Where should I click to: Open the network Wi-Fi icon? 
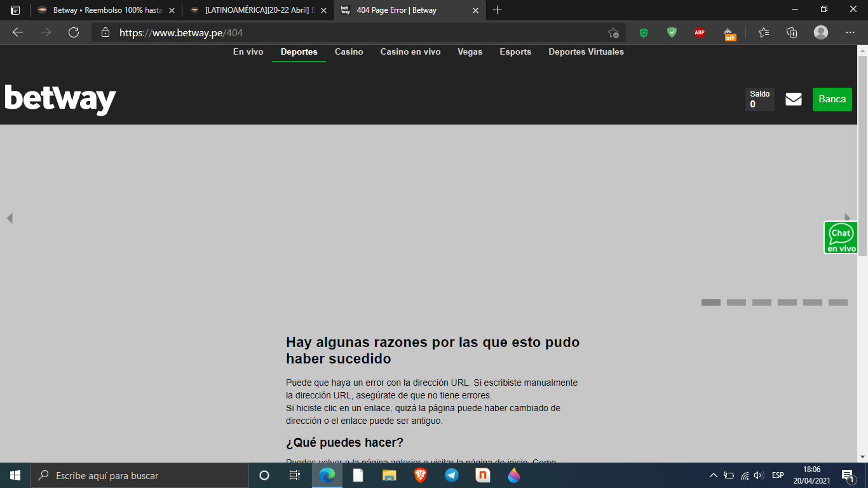click(745, 475)
